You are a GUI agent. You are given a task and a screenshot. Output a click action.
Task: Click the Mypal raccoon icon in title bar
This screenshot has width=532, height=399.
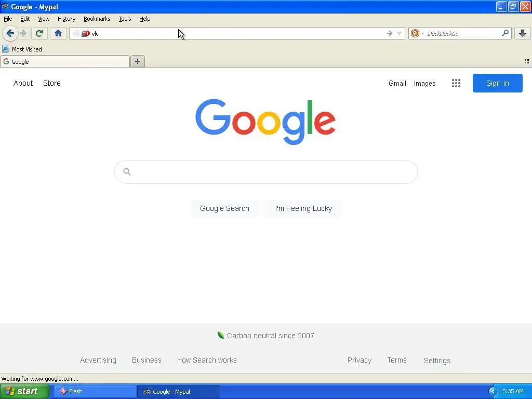pyautogui.click(x=5, y=6)
